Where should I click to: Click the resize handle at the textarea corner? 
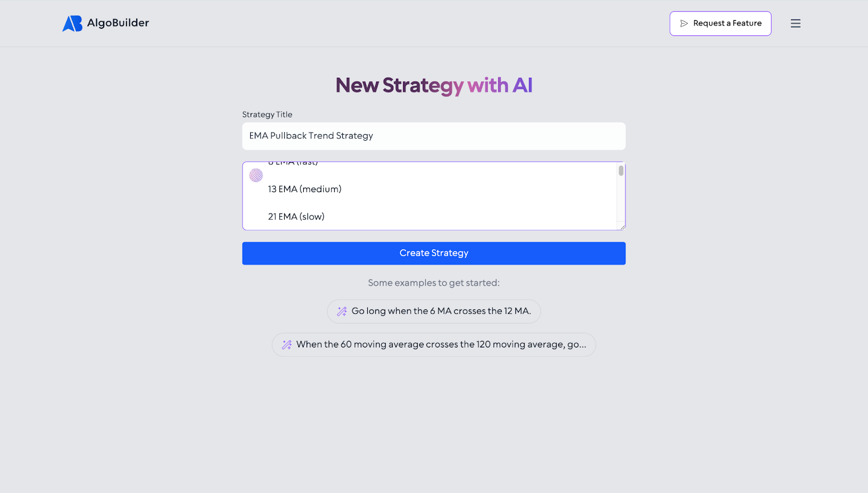(x=622, y=226)
